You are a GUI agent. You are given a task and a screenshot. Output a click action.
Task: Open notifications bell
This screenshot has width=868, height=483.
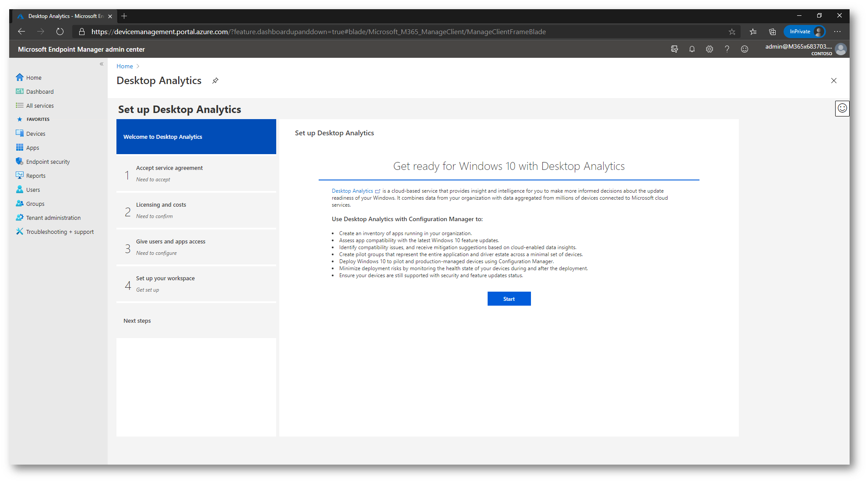coord(692,49)
